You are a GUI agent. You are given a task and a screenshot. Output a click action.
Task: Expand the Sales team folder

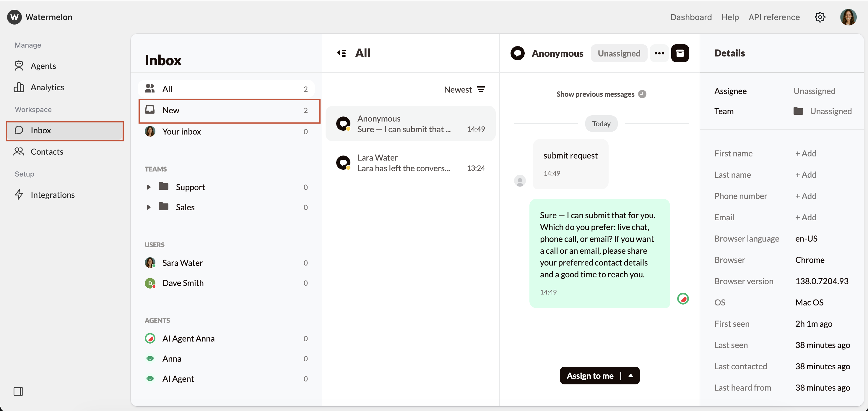pyautogui.click(x=149, y=207)
